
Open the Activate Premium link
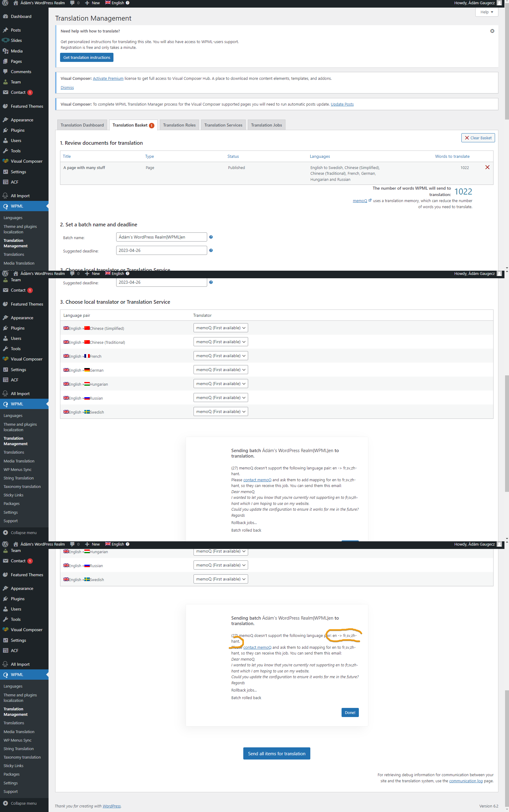[108, 79]
